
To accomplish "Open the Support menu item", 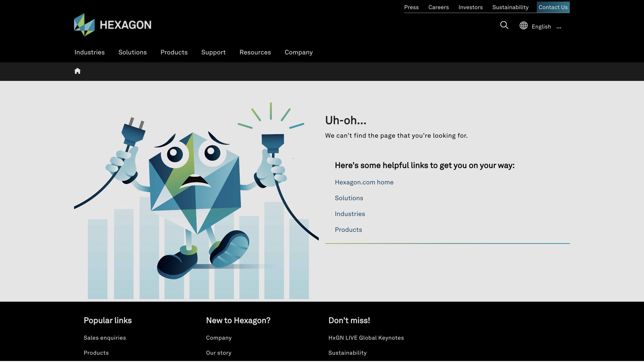I will tap(213, 52).
